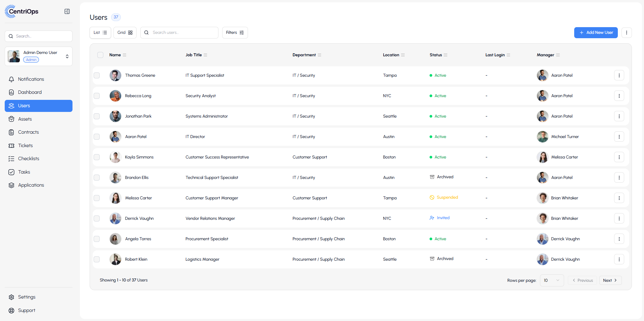This screenshot has height=321, width=644.
Task: Sort by the Last Login column icon
Action: pos(508,55)
